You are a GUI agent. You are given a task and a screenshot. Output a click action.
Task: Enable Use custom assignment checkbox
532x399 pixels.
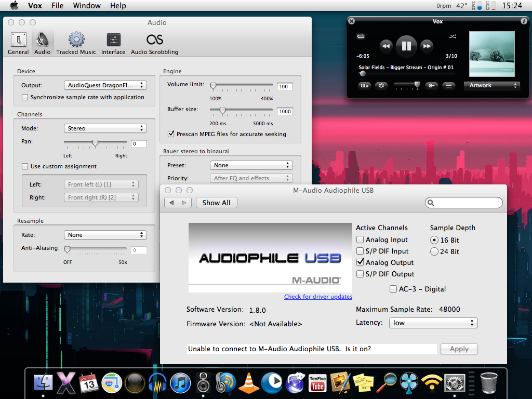(25, 166)
